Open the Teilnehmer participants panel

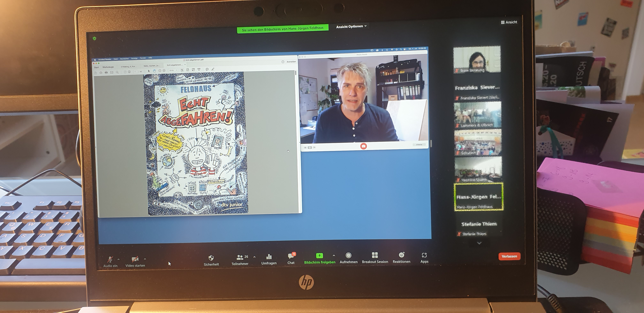pos(240,257)
